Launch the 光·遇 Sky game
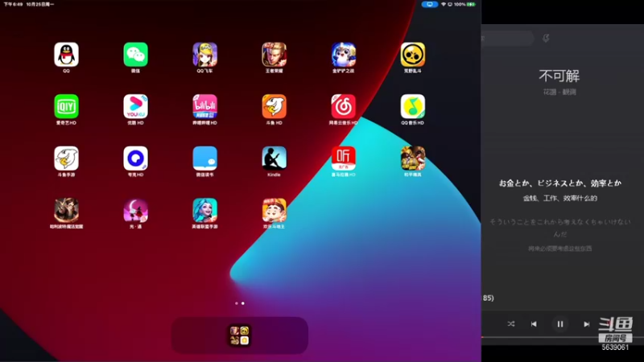 [x=135, y=210]
